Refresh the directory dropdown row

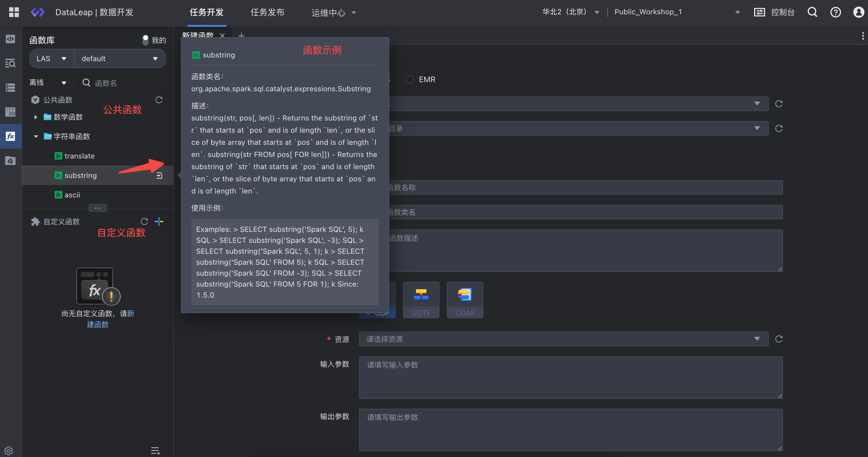(x=779, y=128)
